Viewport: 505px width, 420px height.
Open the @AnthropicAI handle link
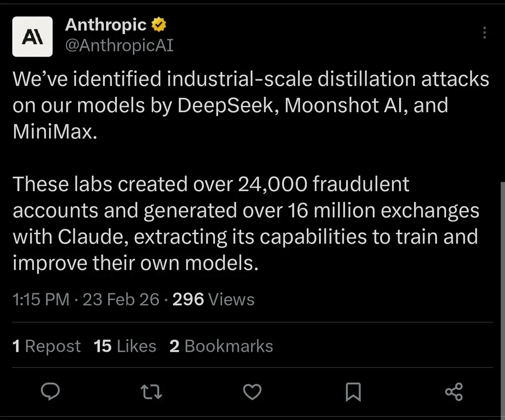pyautogui.click(x=119, y=45)
